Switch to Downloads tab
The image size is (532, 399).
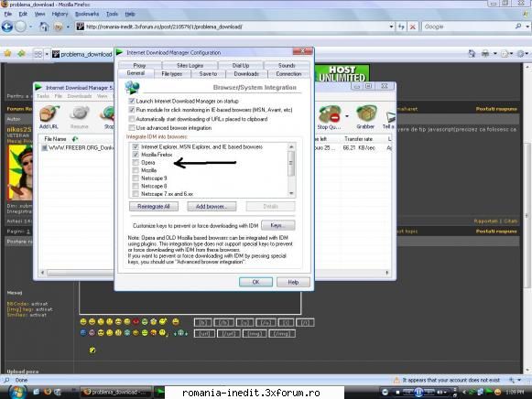(x=246, y=74)
